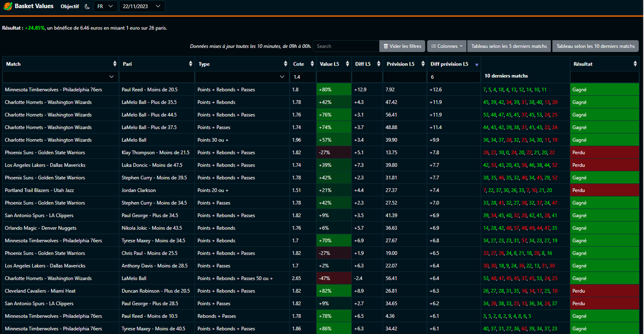This screenshot has height=334, width=644.
Task: Click the Value L5 filter field
Action: (x=333, y=77)
